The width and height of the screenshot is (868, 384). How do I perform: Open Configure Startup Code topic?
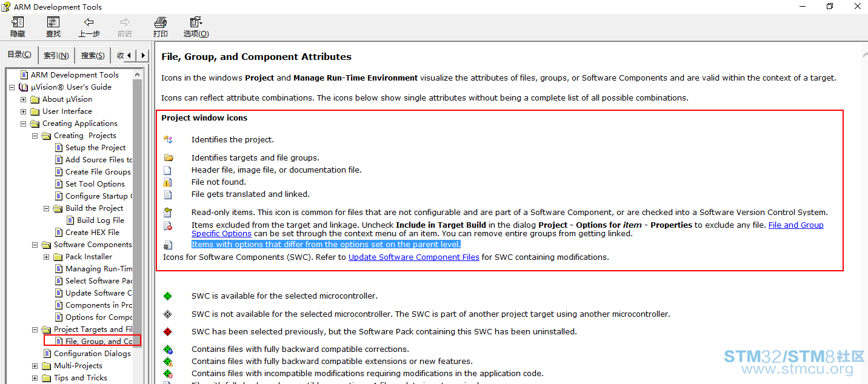tap(98, 196)
